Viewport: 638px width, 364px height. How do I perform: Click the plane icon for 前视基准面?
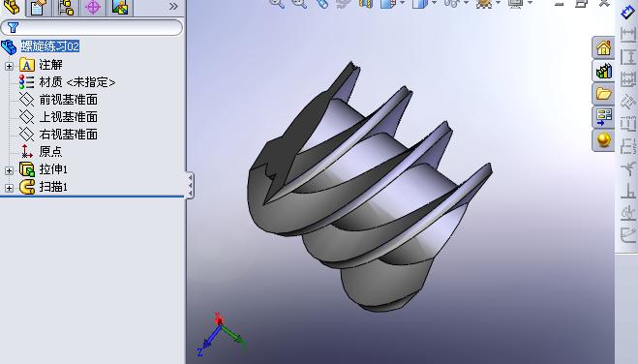tap(27, 100)
